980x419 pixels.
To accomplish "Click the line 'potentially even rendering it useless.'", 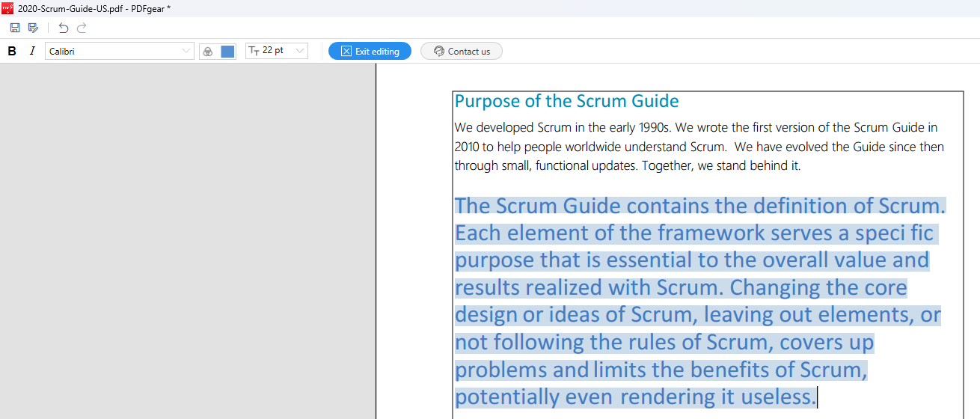I will click(636, 396).
